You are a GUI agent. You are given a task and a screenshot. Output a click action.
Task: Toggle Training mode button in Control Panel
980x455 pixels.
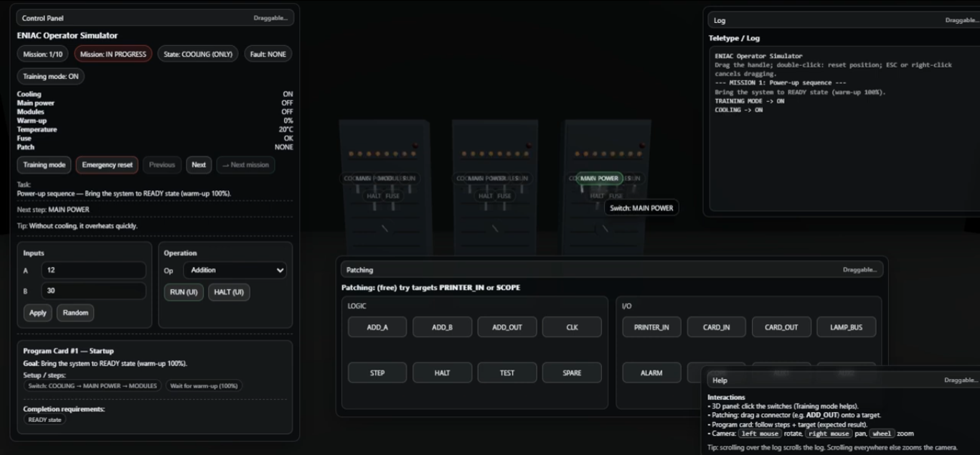coord(44,165)
